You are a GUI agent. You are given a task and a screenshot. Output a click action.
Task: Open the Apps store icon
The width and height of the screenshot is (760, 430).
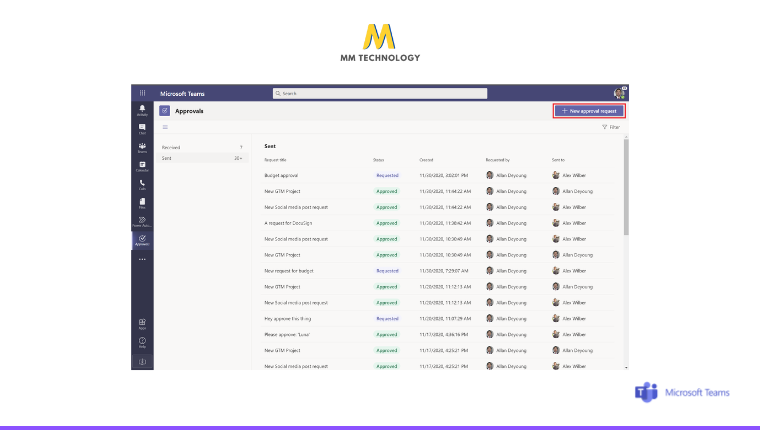142,324
